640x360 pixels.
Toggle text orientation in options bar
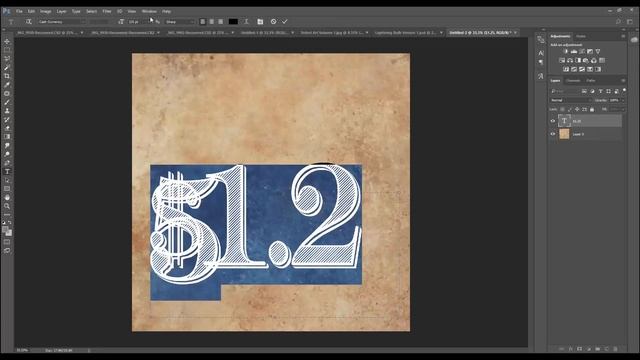(29, 22)
